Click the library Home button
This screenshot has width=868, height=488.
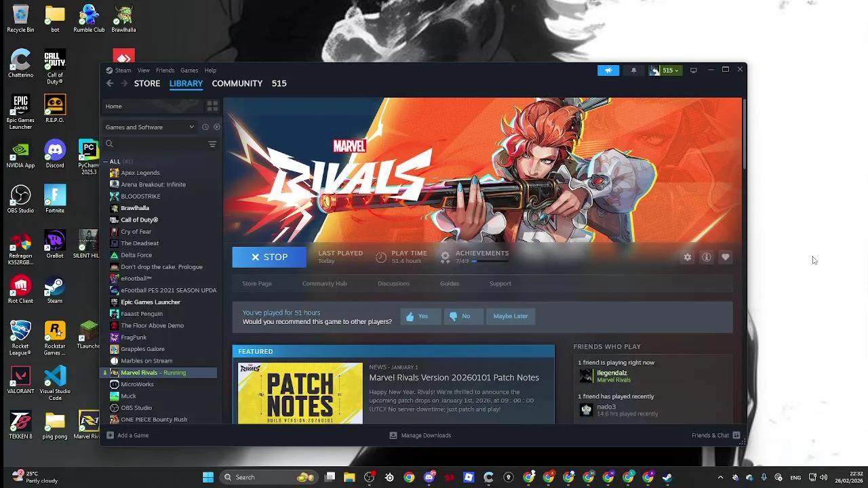pyautogui.click(x=153, y=106)
